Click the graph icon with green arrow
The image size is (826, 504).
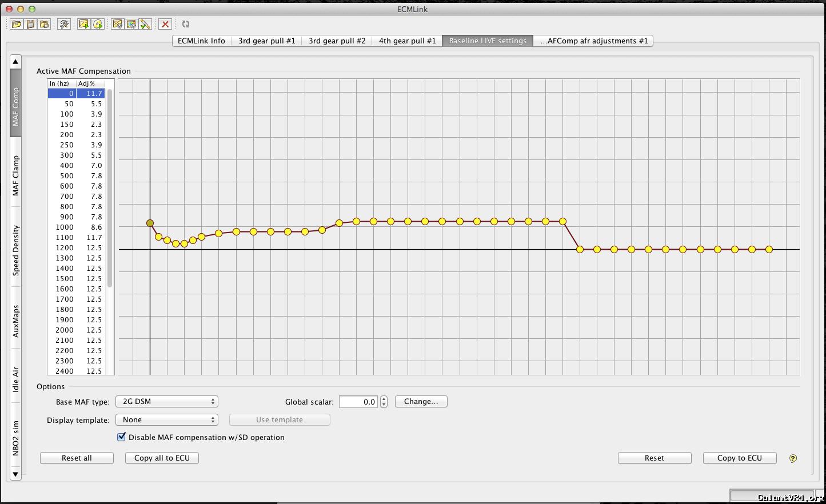coord(84,24)
